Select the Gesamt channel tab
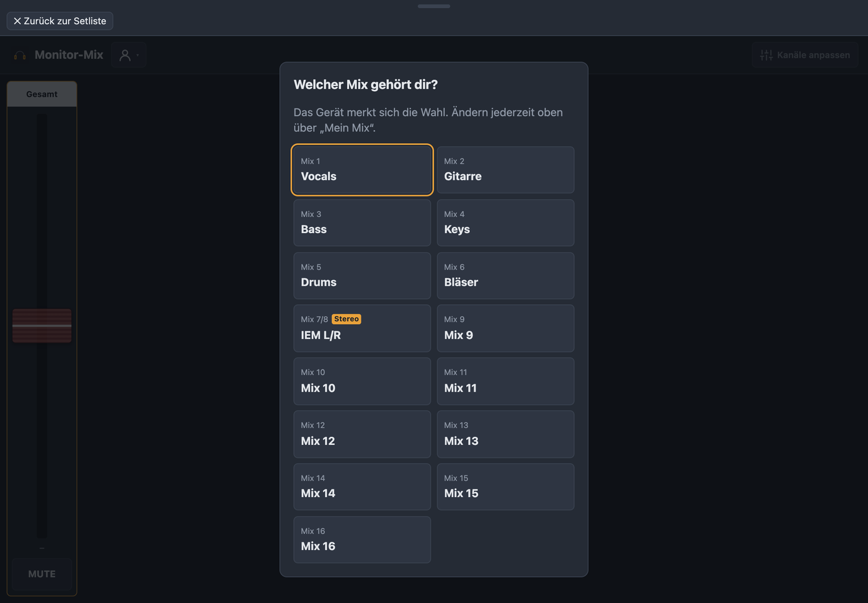The width and height of the screenshot is (868, 603). tap(42, 94)
